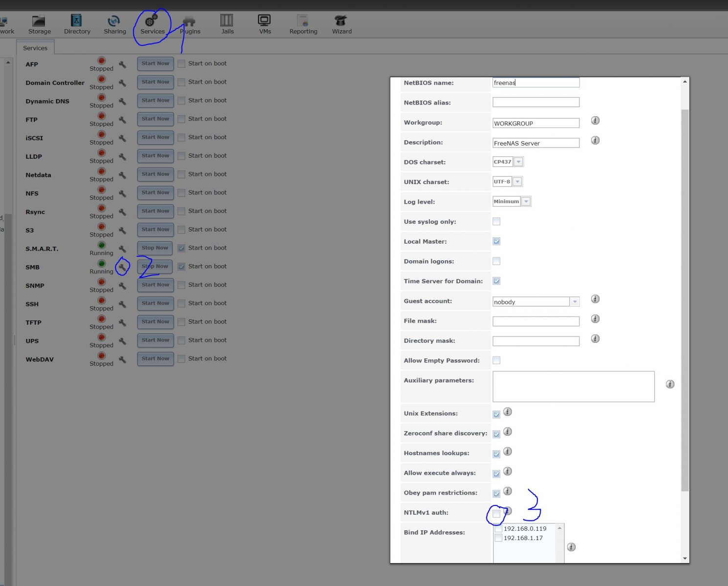Enable Start on boot for AFP
Image resolution: width=728 pixels, height=586 pixels.
(181, 63)
